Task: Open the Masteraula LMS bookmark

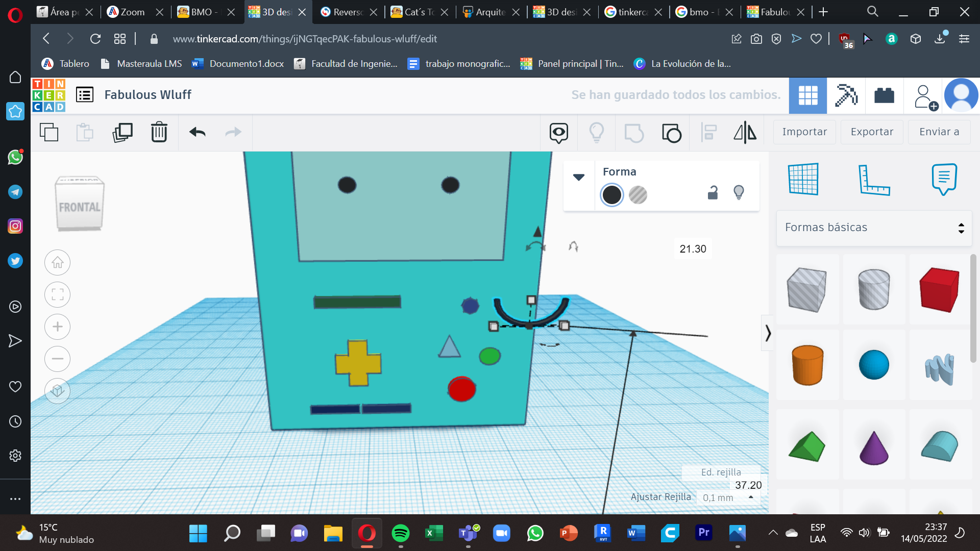Action: coord(141,63)
